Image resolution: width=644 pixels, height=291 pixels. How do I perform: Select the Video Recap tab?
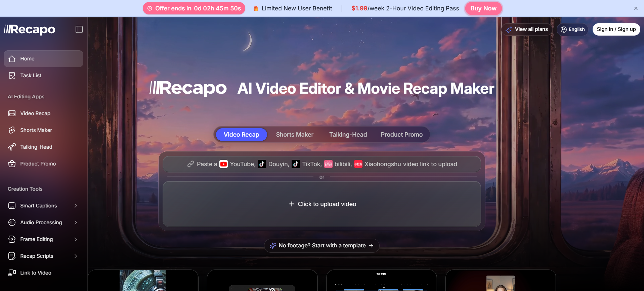click(x=242, y=135)
